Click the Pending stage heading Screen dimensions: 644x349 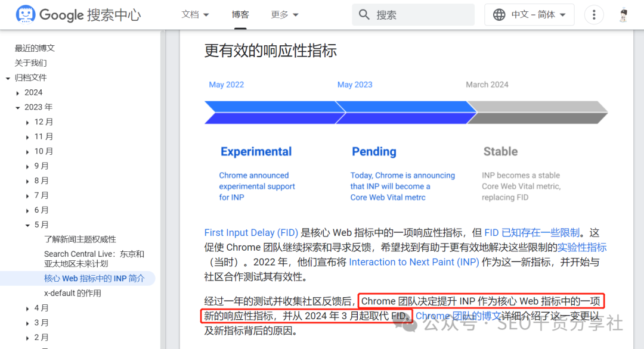pos(374,151)
